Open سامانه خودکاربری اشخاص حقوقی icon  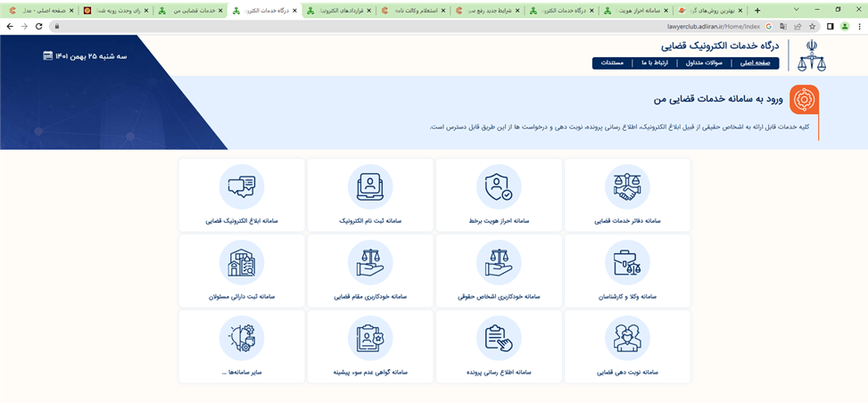pyautogui.click(x=499, y=263)
